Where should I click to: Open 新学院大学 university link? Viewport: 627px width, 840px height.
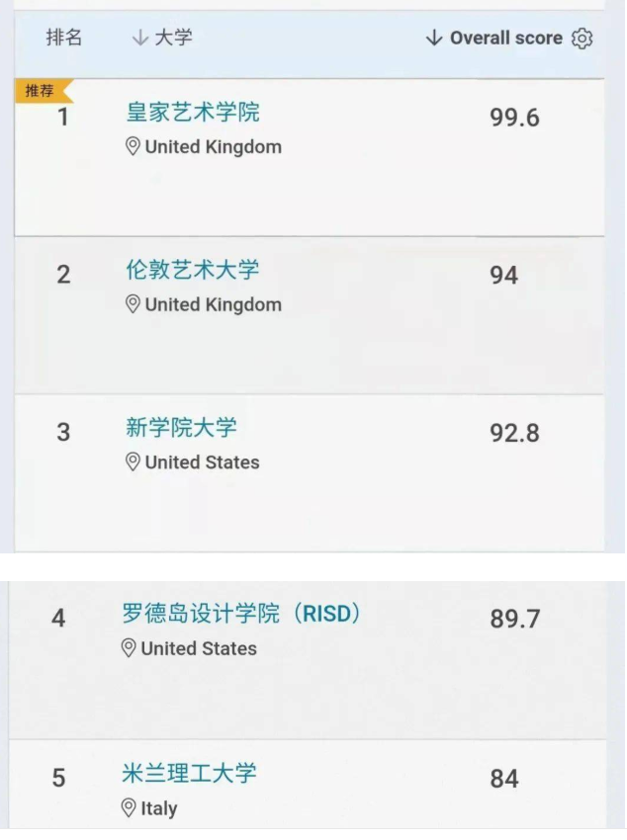coord(181,427)
